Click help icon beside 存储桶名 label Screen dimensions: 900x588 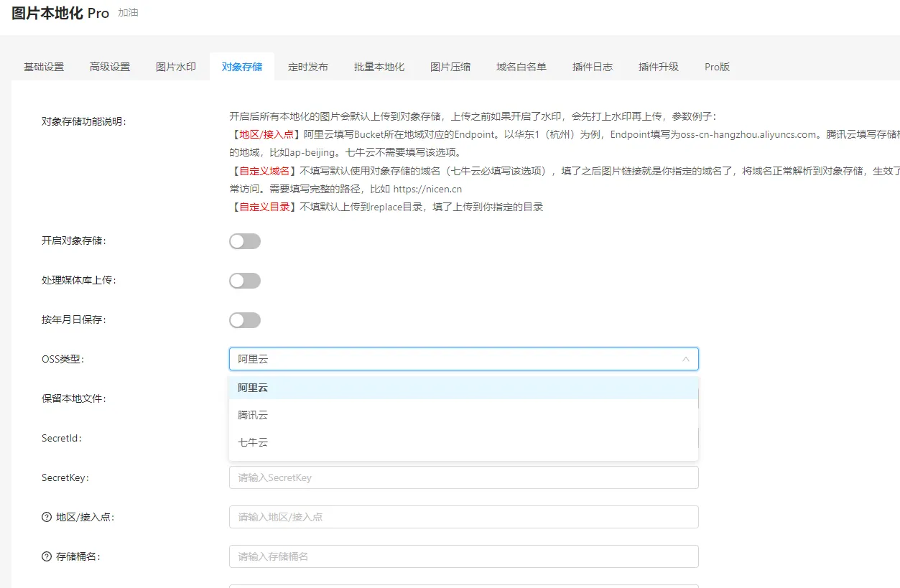tap(47, 556)
